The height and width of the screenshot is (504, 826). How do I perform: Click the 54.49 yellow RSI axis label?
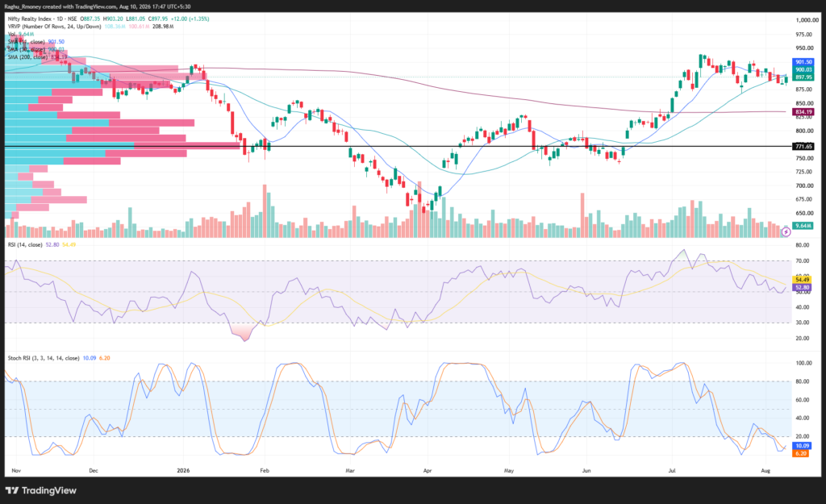pyautogui.click(x=802, y=280)
